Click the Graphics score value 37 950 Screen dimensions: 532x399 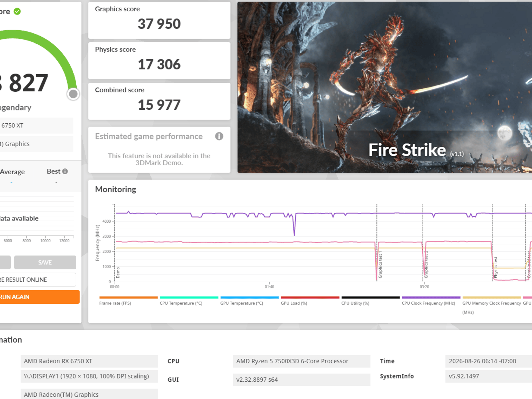tap(159, 24)
